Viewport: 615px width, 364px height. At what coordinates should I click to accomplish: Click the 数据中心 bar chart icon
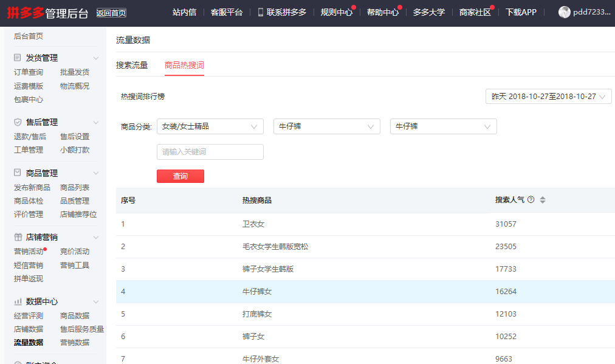(x=18, y=301)
